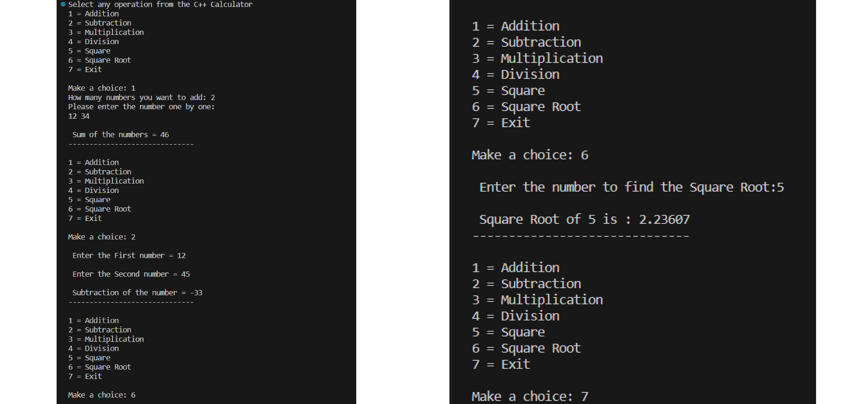Image resolution: width=868 pixels, height=404 pixels.
Task: Click 'Enter the Second number = 45' line
Action: pos(131,274)
